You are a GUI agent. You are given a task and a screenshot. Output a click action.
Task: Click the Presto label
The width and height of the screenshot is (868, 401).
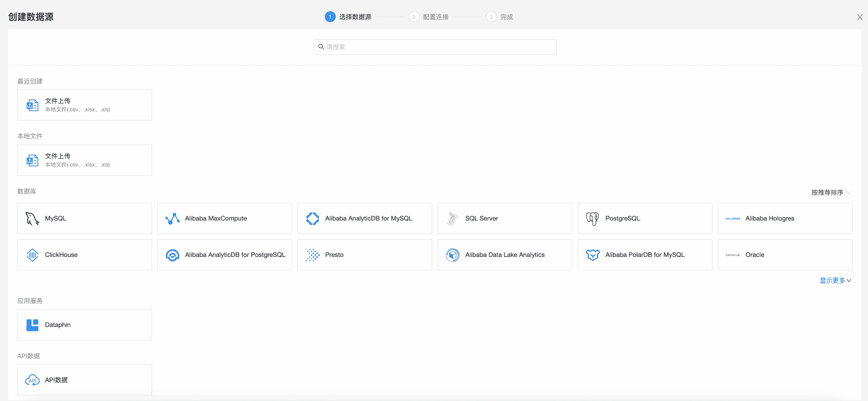[x=334, y=255]
